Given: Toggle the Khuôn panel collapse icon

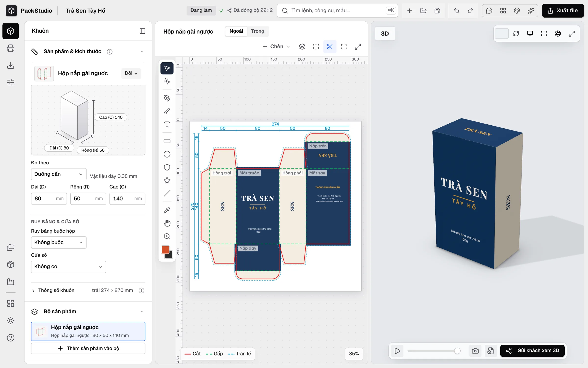Looking at the screenshot, I should (x=142, y=31).
